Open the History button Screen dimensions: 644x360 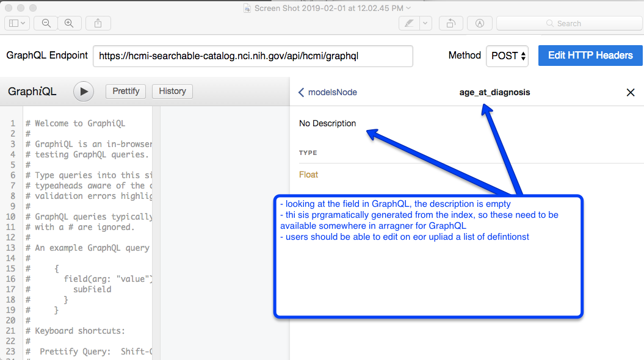pos(172,91)
